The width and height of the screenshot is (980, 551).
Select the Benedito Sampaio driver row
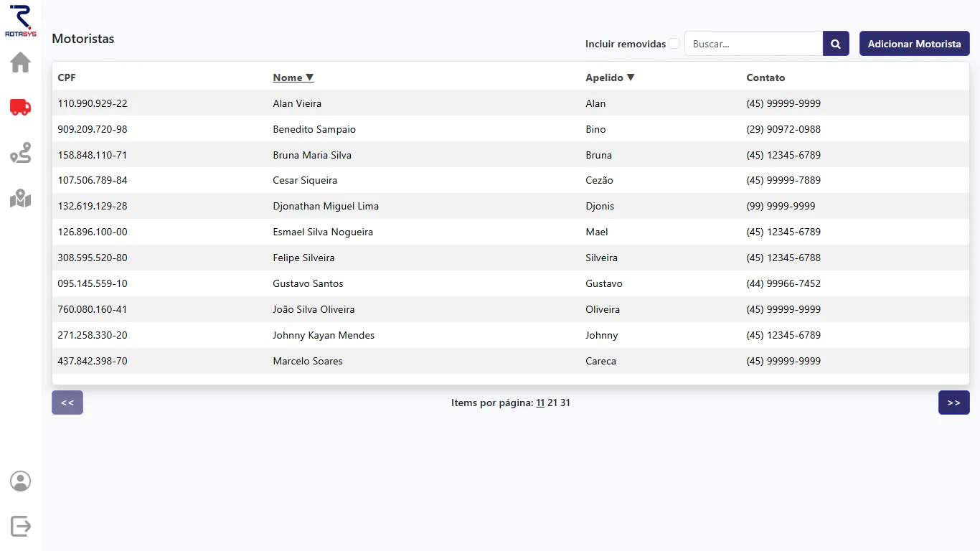click(x=314, y=129)
